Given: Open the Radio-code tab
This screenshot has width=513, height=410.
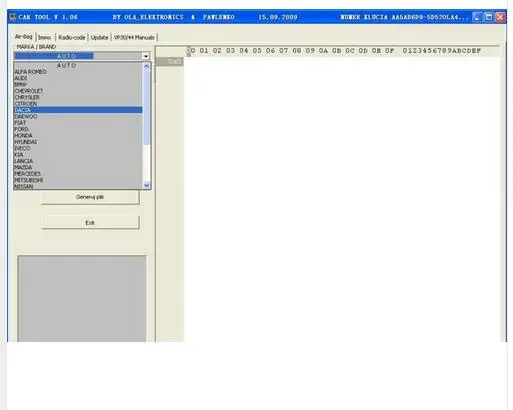Looking at the screenshot, I should tap(72, 38).
